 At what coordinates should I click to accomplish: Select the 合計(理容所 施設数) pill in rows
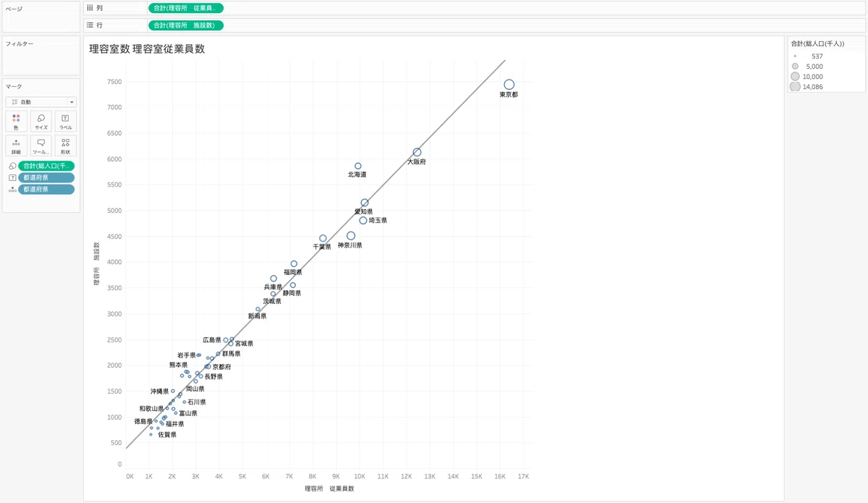click(x=186, y=25)
